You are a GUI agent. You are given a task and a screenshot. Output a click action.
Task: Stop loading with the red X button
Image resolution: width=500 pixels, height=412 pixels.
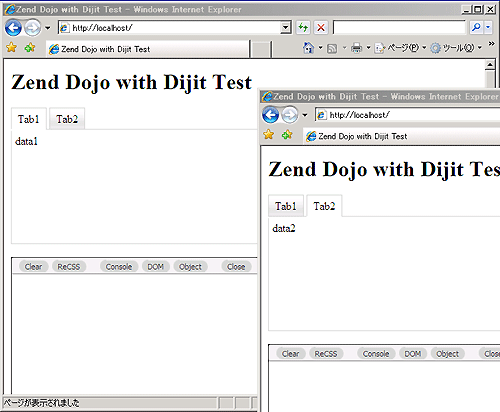pyautogui.click(x=321, y=28)
